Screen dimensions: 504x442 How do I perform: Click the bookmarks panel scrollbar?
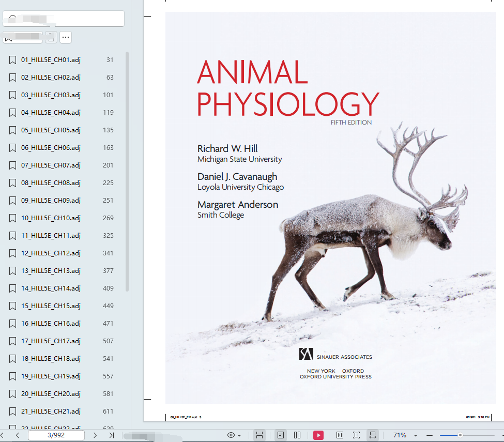(x=127, y=171)
